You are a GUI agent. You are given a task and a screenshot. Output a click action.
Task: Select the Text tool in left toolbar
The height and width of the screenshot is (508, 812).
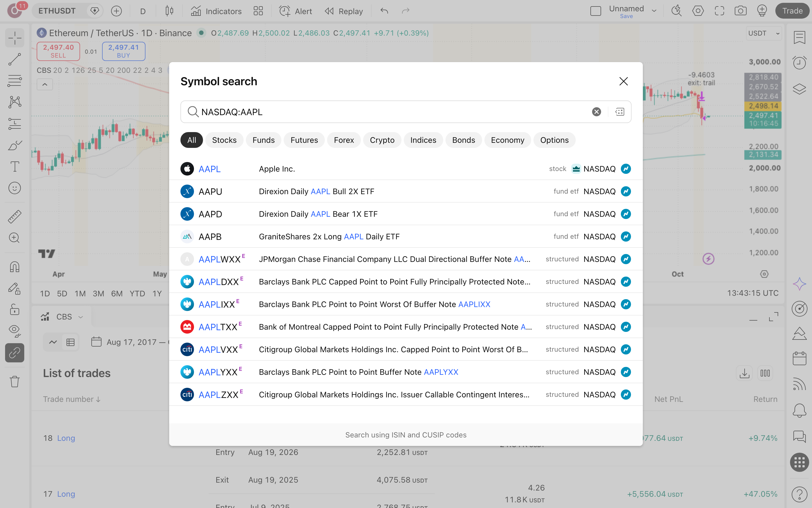14,167
